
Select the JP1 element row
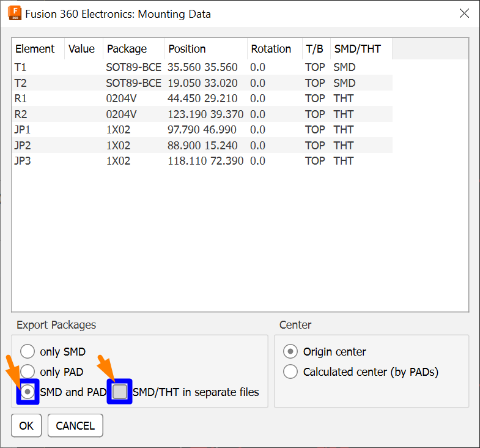(202, 130)
